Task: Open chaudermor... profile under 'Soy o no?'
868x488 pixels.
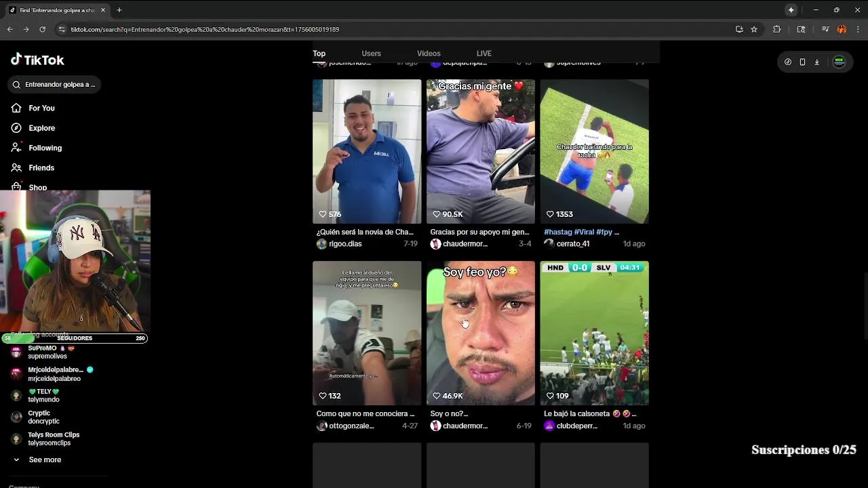Action: tap(465, 426)
